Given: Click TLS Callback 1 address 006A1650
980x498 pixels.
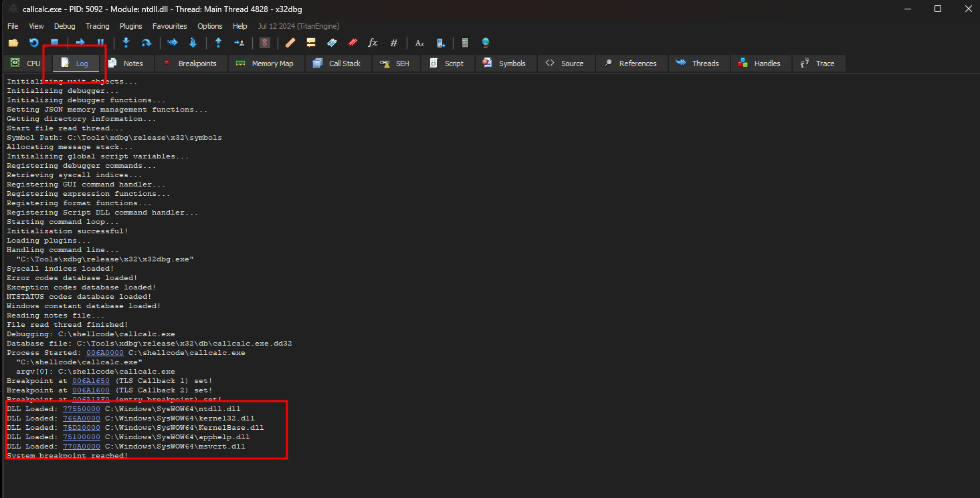Looking at the screenshot, I should tap(91, 381).
